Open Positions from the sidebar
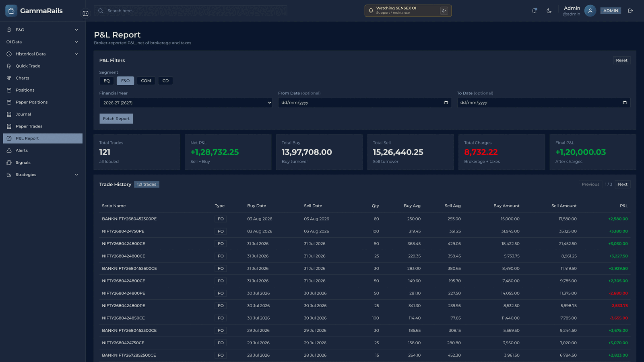 pyautogui.click(x=43, y=90)
